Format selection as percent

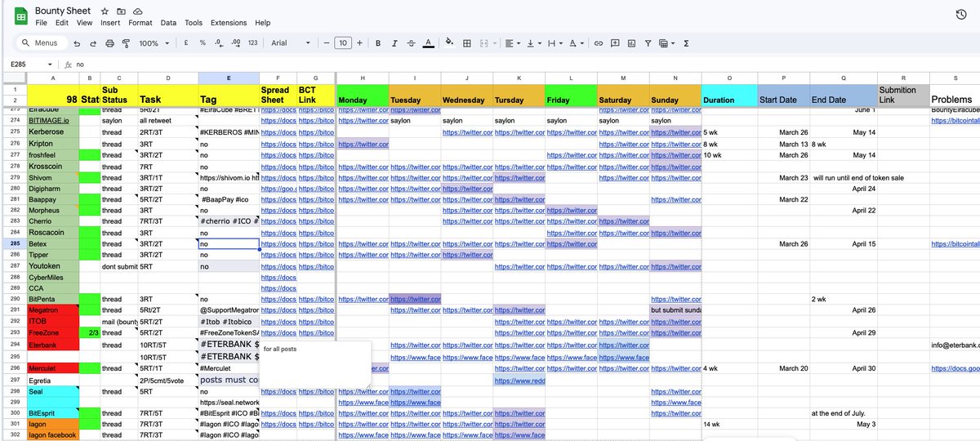(x=203, y=42)
